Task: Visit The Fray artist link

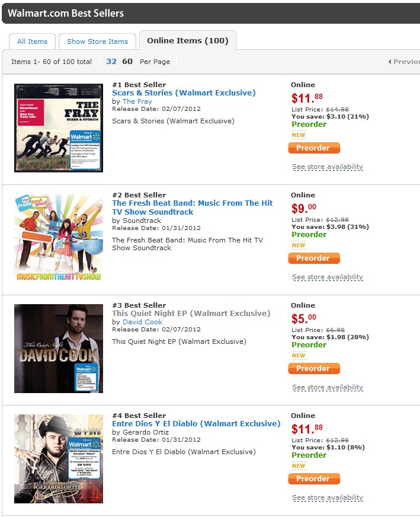Action: pos(137,101)
